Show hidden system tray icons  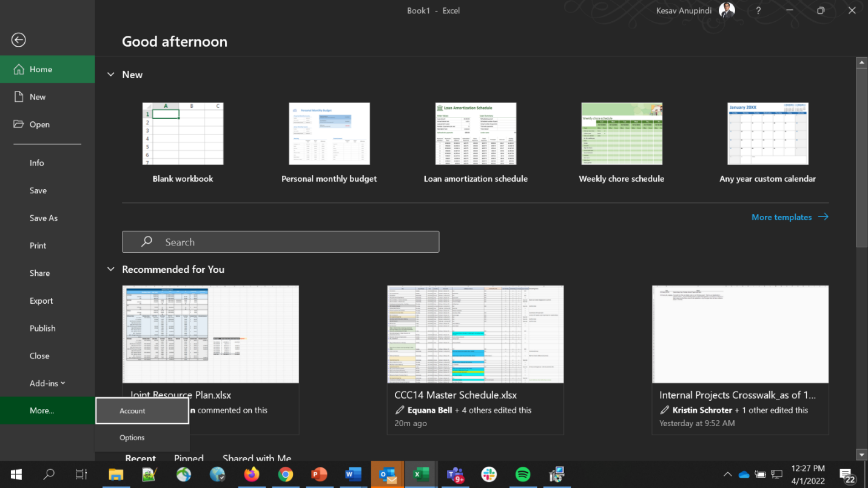point(728,475)
